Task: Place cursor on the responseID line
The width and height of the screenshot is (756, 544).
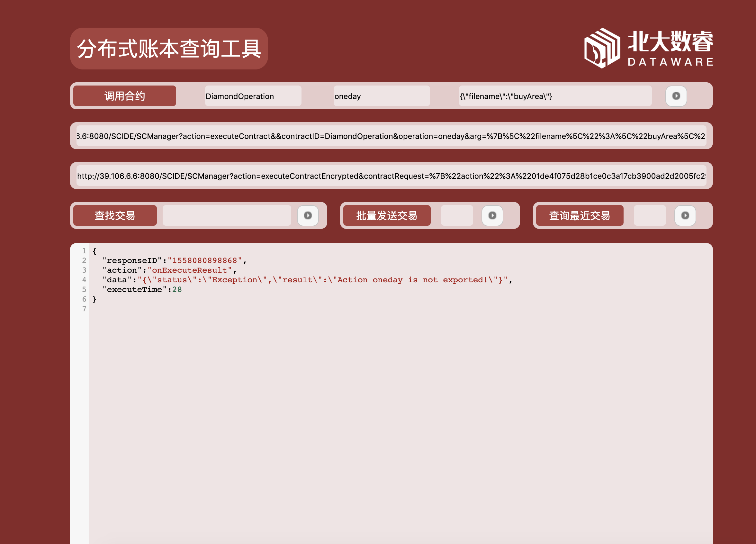Action: 173,260
